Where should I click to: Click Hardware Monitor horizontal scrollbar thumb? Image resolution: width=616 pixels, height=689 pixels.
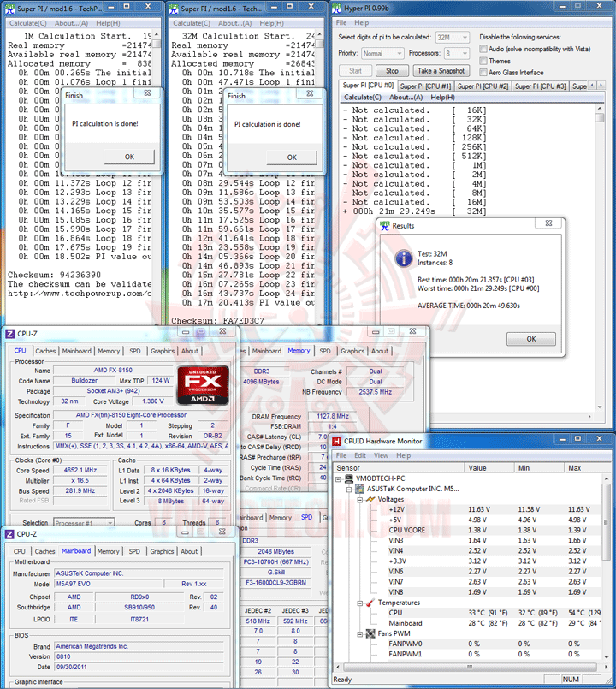pyautogui.click(x=469, y=667)
